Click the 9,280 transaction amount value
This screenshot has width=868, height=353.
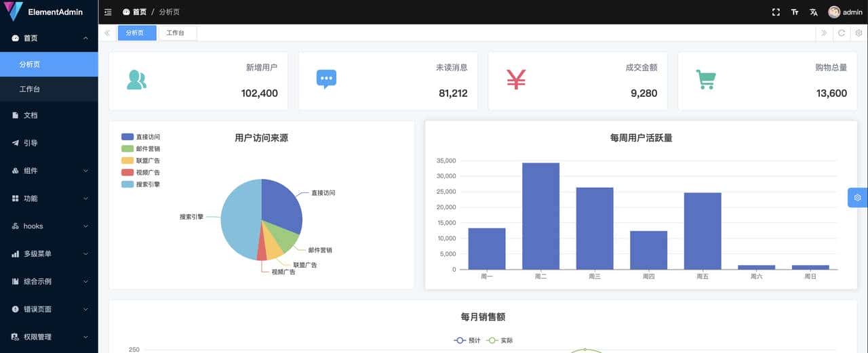pos(644,94)
